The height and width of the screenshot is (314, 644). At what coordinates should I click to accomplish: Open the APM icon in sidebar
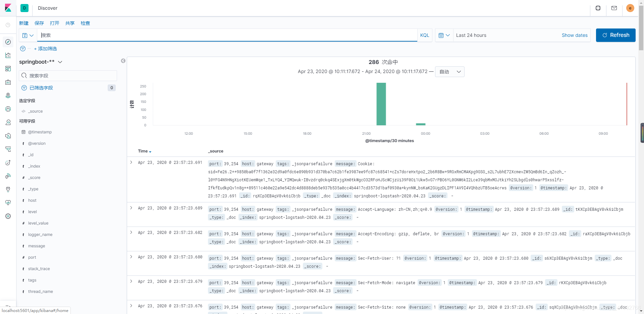(x=8, y=149)
